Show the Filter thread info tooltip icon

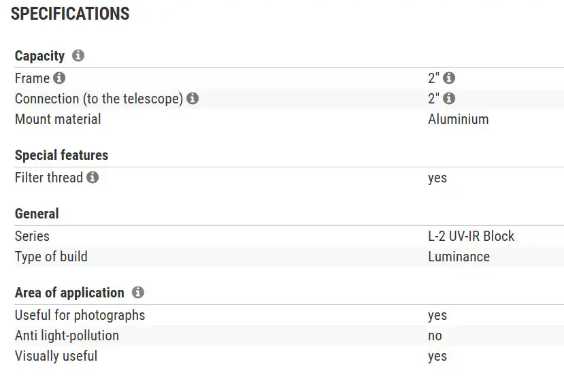93,178
